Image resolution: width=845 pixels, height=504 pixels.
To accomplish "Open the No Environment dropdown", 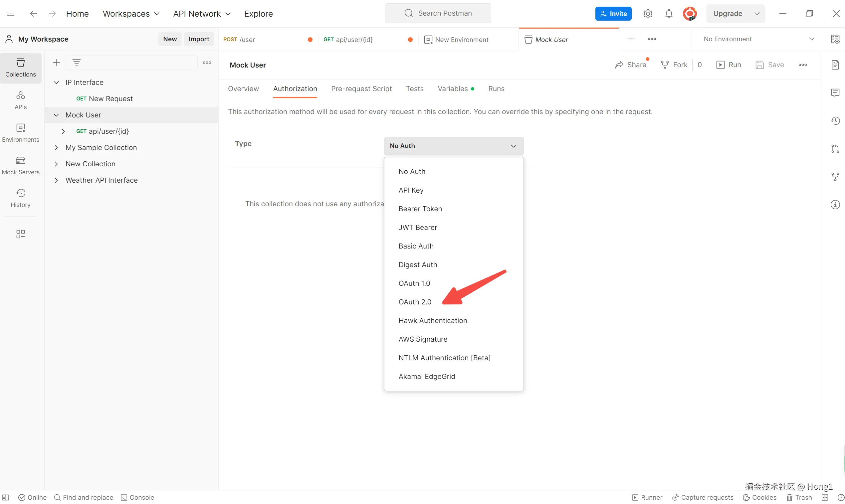I will click(x=758, y=39).
